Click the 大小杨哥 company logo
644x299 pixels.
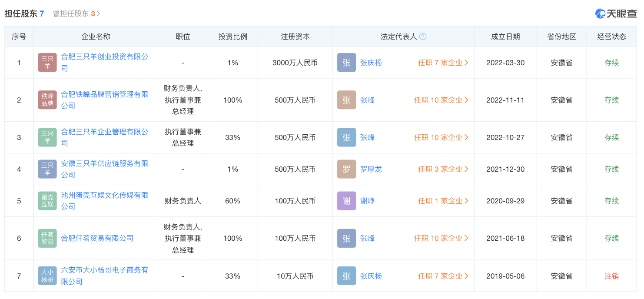(x=47, y=276)
